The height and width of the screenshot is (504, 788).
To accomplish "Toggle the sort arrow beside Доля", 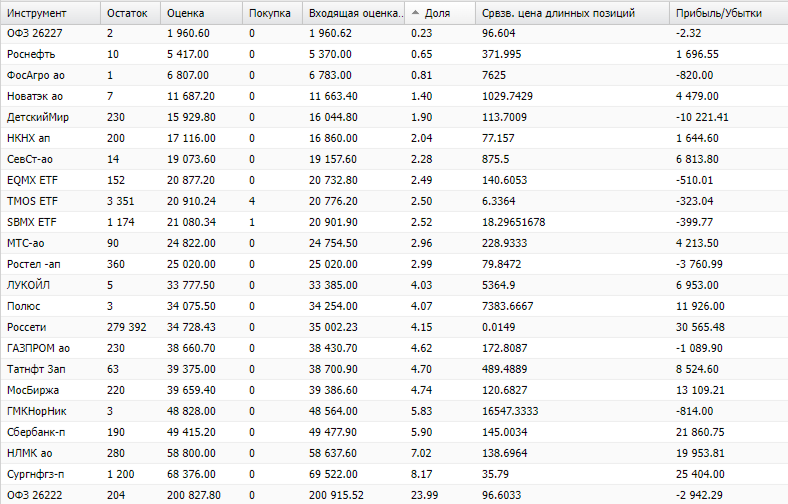I will coord(415,13).
